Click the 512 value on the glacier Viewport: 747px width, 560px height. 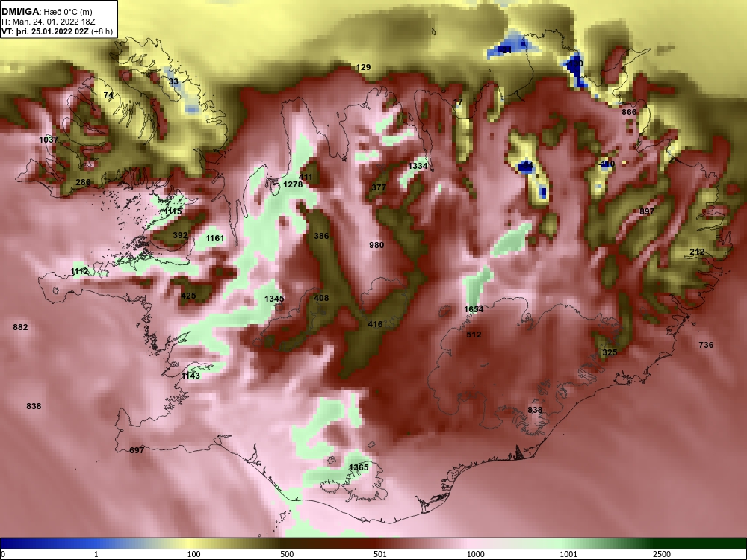tap(474, 335)
